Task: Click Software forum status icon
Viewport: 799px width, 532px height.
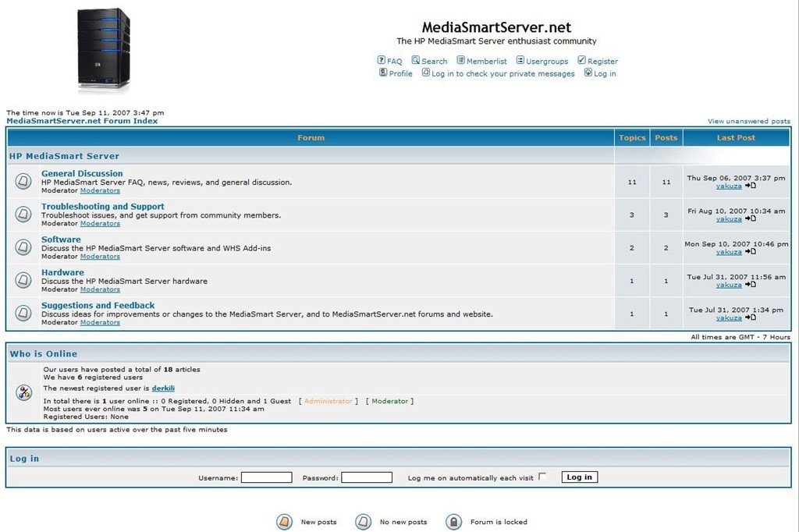Action: [x=23, y=247]
